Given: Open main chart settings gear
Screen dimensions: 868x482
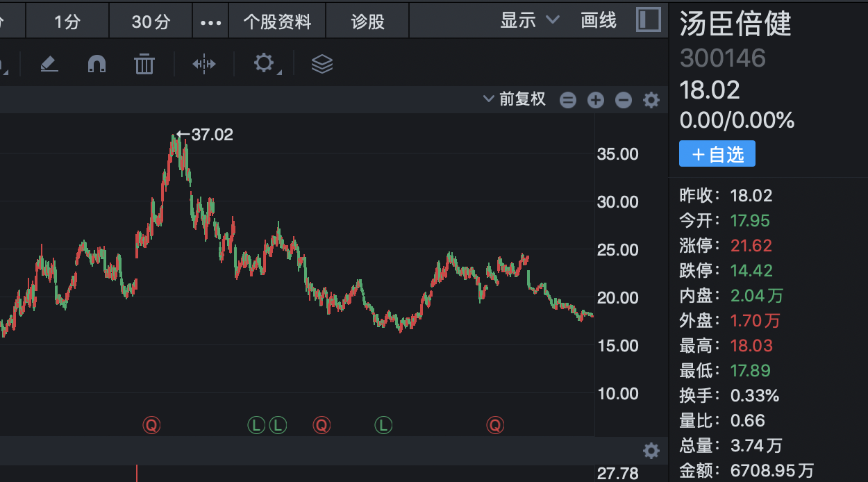Looking at the screenshot, I should coord(651,100).
